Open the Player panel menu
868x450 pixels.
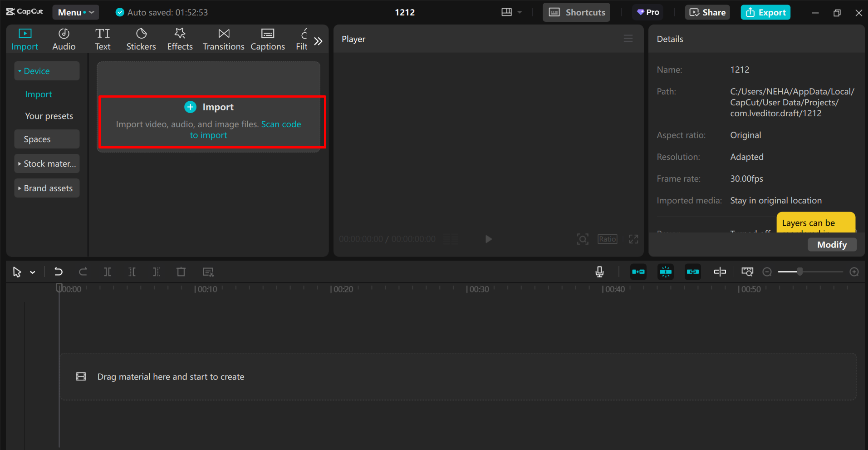(x=628, y=39)
